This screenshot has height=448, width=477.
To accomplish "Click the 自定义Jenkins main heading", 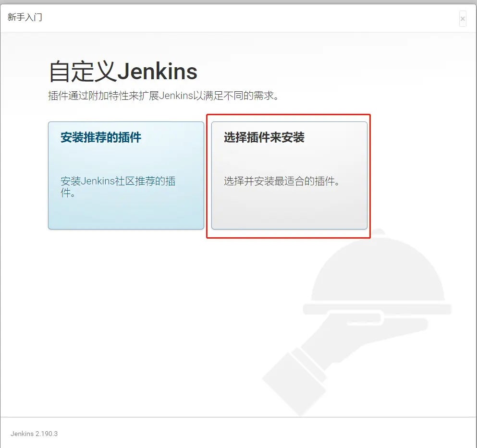I will coord(123,72).
